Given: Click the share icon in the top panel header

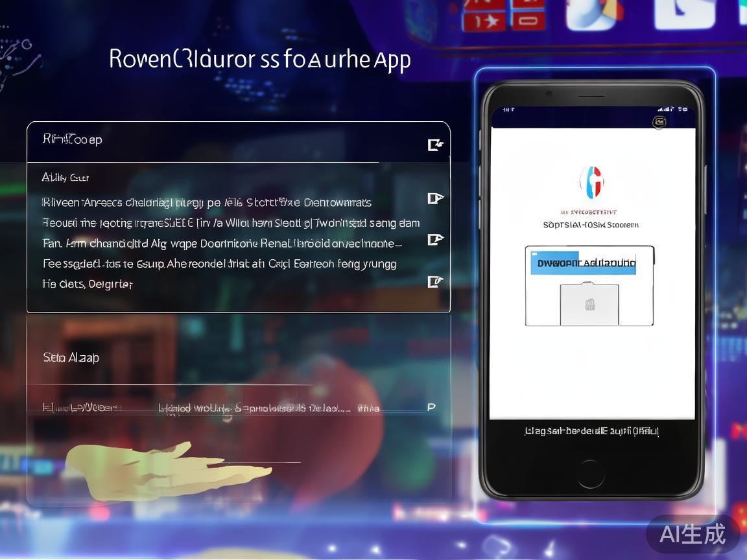Looking at the screenshot, I should 435,145.
